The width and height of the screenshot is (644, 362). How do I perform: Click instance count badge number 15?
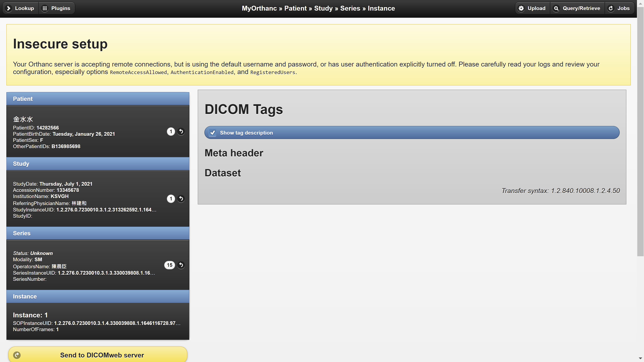169,265
